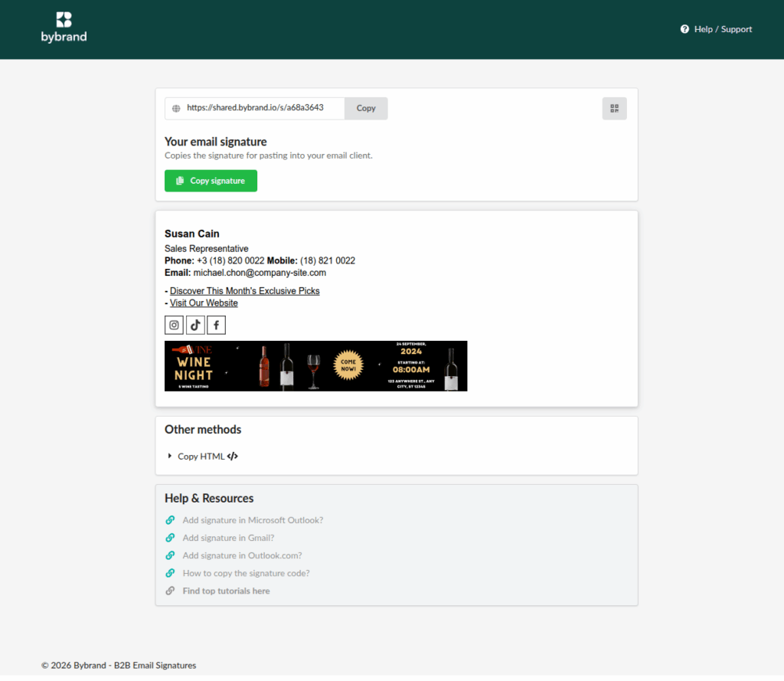Open How to copy the signature code
784x681 pixels.
tap(246, 573)
